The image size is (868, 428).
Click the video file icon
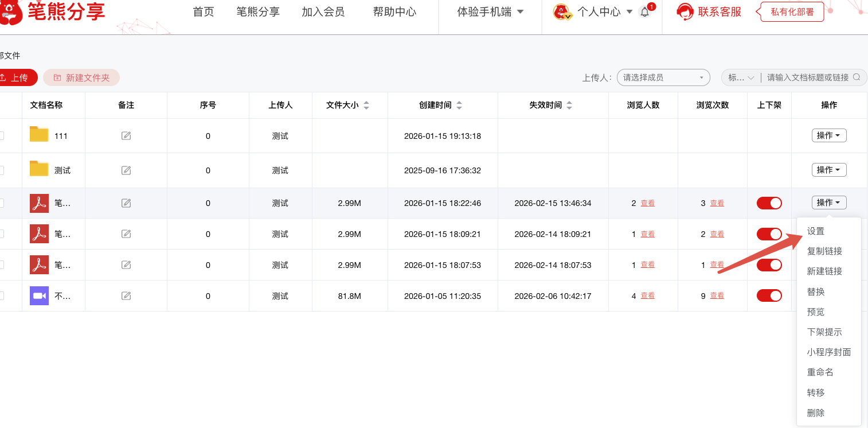(x=39, y=295)
